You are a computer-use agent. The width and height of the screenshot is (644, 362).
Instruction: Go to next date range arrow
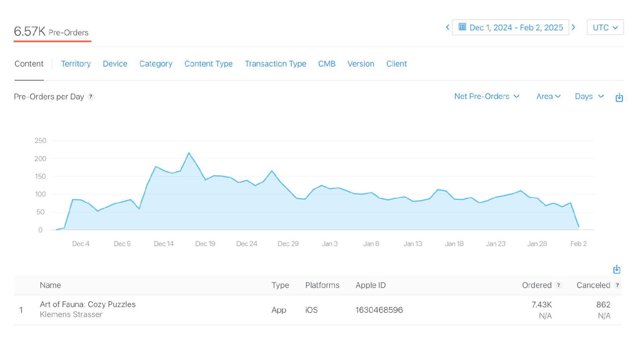pos(574,27)
